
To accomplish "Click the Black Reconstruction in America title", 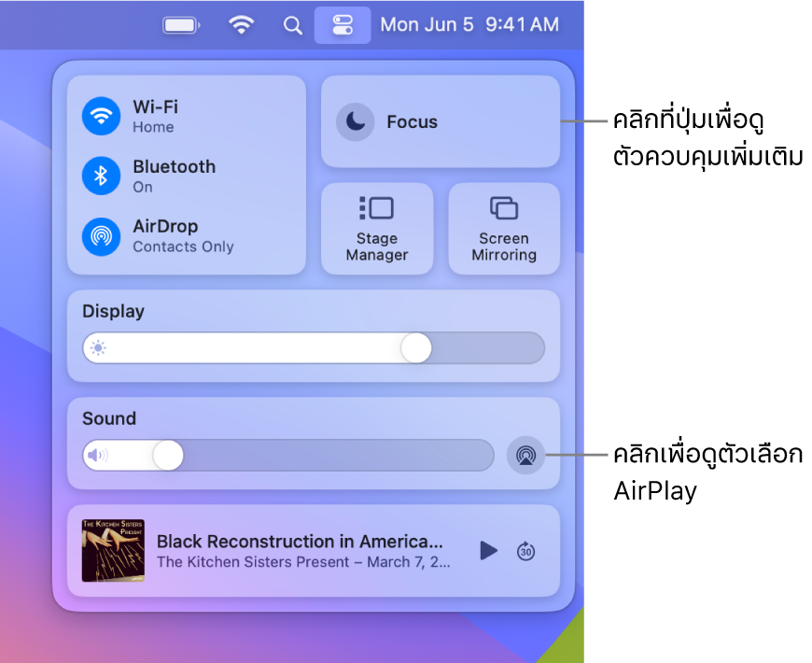I will pyautogui.click(x=300, y=542).
